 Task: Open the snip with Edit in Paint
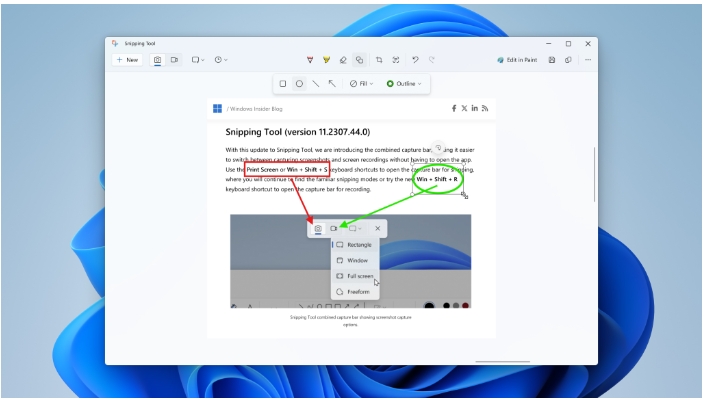(517, 60)
